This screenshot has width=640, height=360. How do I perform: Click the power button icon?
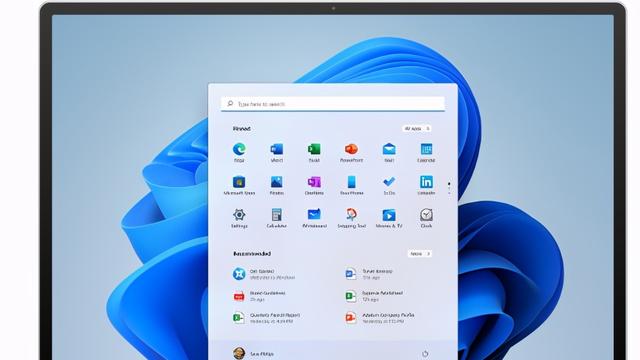coord(425,354)
